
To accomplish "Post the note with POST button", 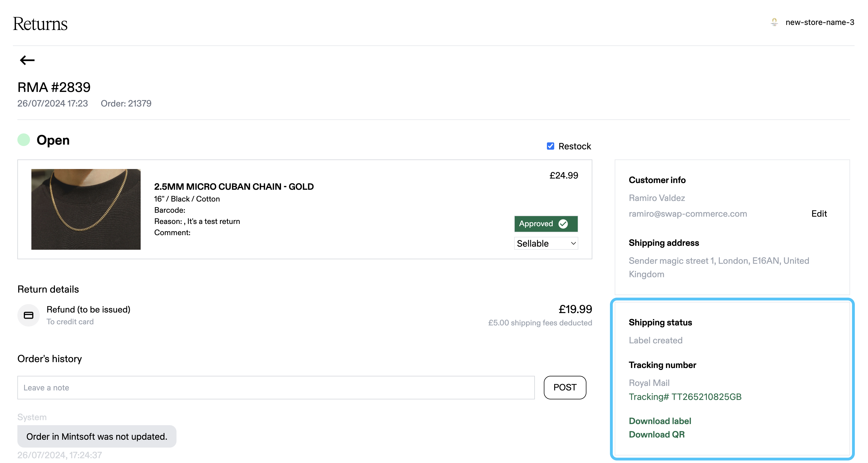I will pos(565,387).
